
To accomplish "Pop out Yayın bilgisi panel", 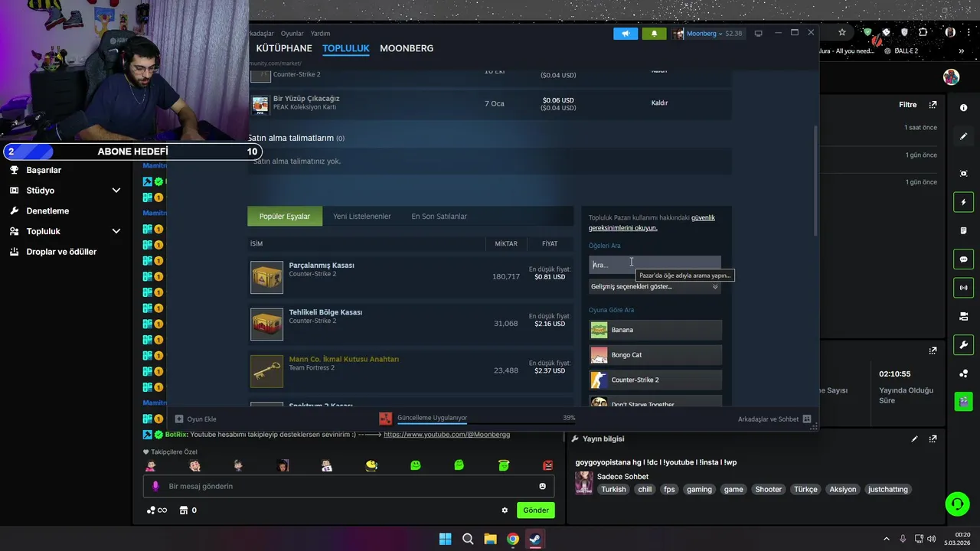I will 933,439.
